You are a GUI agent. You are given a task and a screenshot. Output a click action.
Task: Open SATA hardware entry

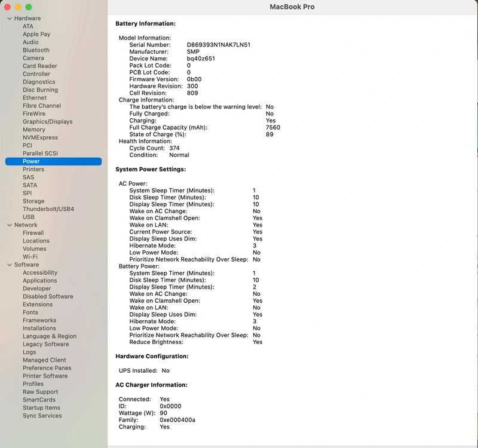30,185
